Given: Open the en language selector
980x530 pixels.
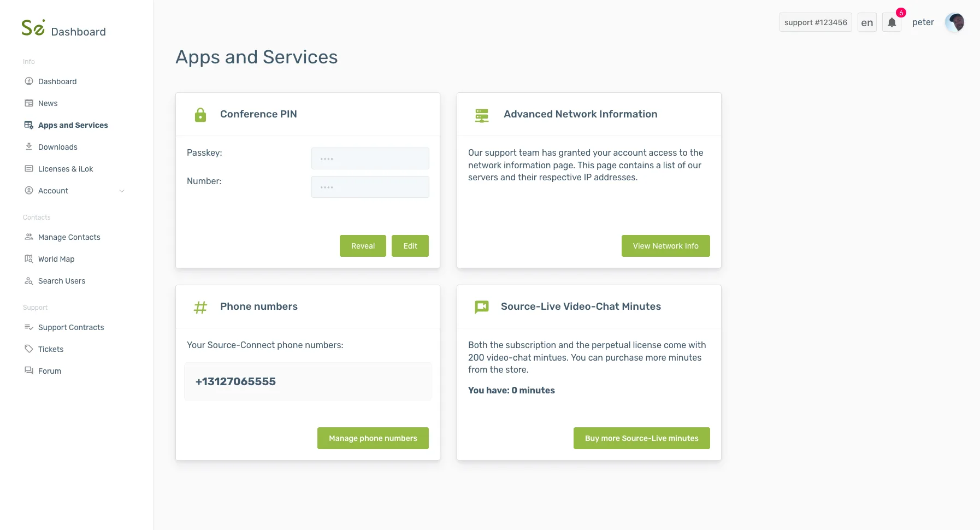Looking at the screenshot, I should 867,22.
